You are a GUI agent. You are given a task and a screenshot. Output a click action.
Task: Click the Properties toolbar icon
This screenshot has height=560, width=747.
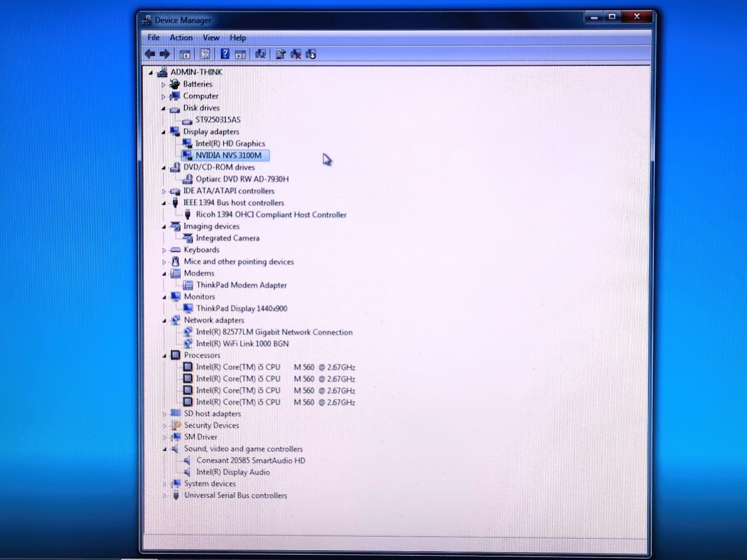(204, 54)
